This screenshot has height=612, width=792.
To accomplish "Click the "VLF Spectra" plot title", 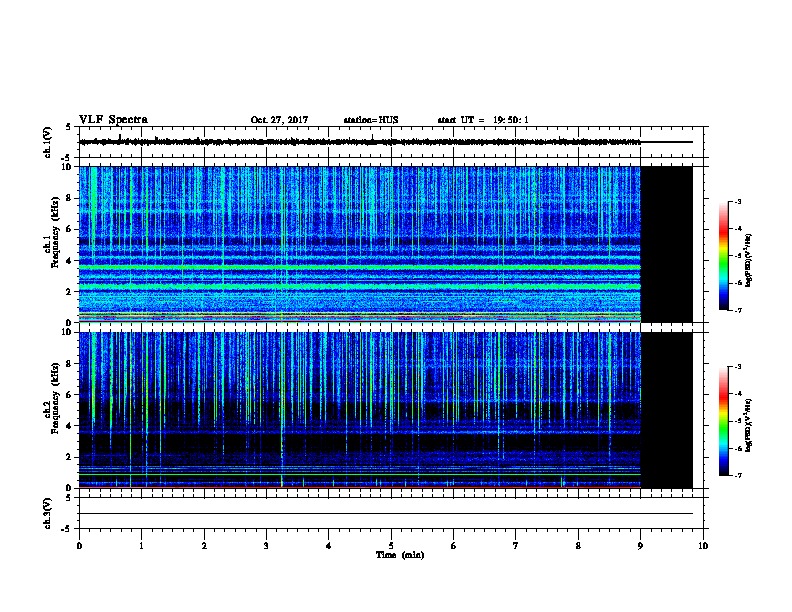I will click(x=113, y=120).
